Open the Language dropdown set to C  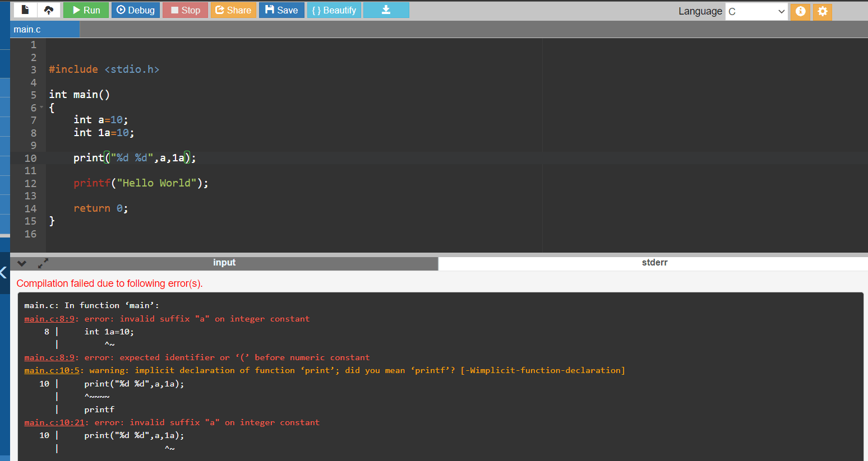click(x=757, y=11)
